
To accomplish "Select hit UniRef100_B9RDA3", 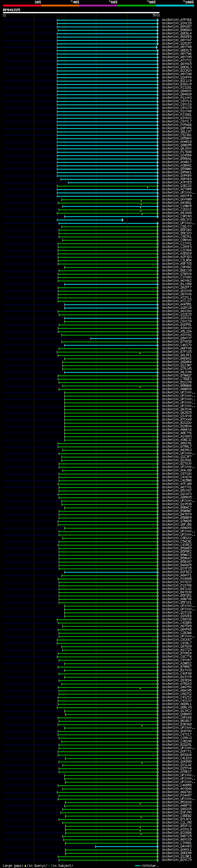I will click(x=177, y=30).
